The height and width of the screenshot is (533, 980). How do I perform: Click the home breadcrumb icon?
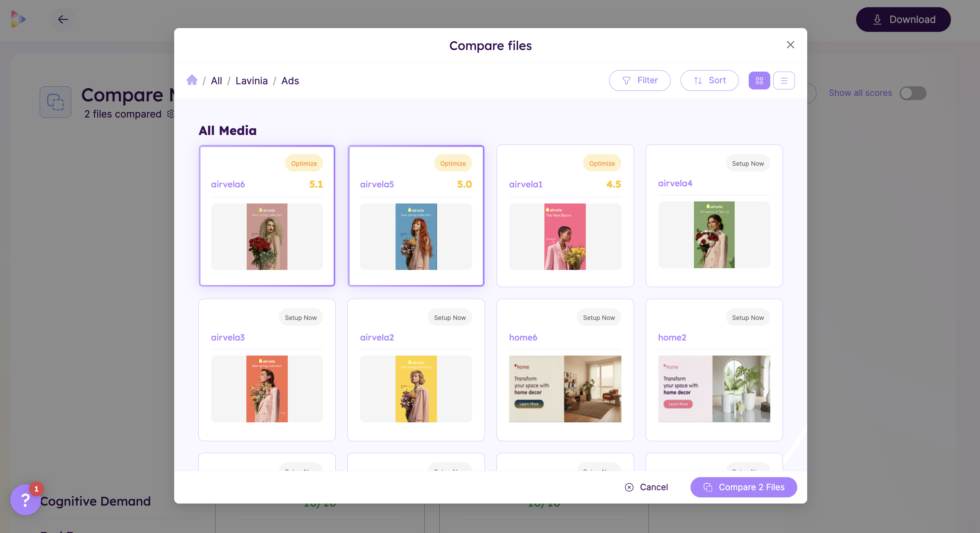click(x=192, y=80)
